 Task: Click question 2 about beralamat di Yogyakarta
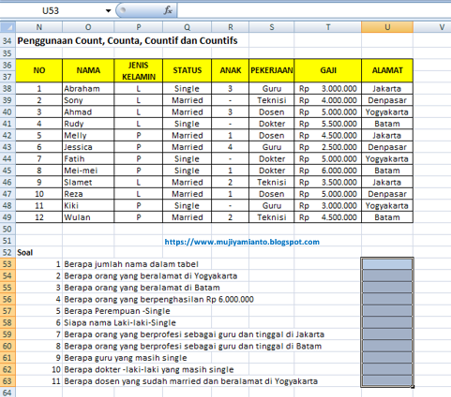[x=151, y=276]
